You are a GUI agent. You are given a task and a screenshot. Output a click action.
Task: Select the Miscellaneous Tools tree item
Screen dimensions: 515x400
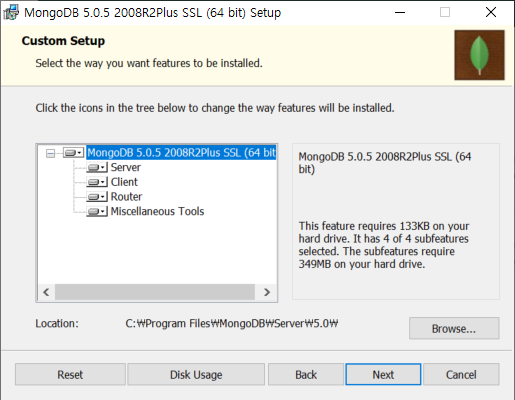point(157,211)
